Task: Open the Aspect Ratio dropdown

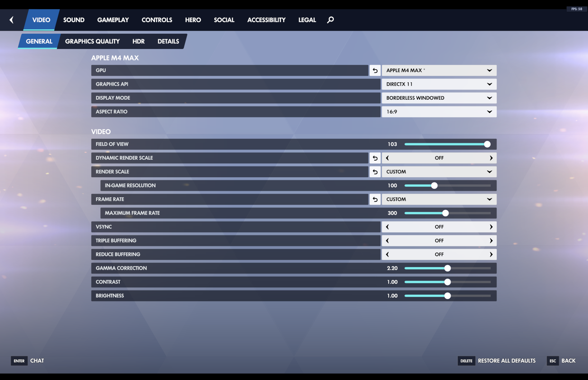Action: click(439, 112)
